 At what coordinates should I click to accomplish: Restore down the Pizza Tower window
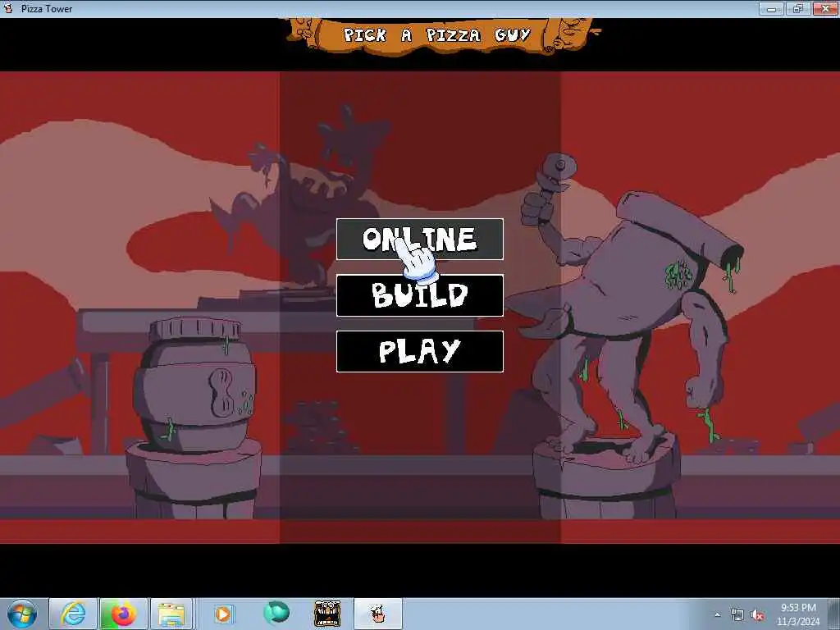click(x=798, y=8)
